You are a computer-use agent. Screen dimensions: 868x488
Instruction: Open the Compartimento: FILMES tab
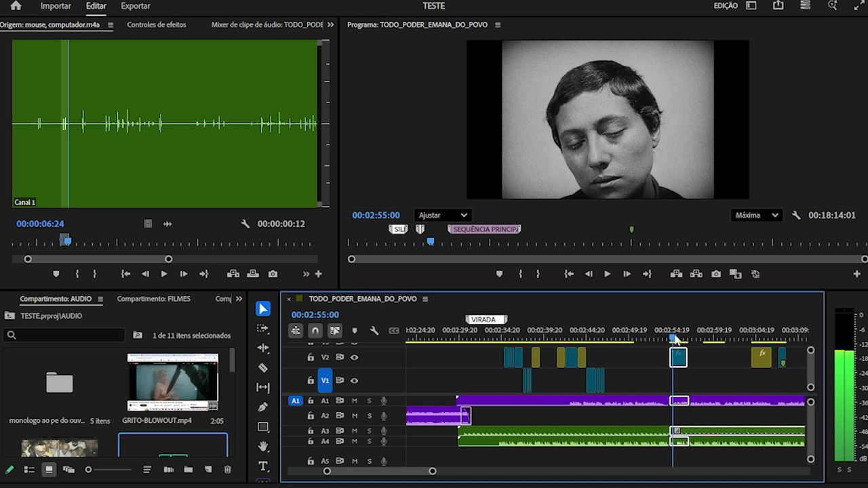pyautogui.click(x=153, y=299)
